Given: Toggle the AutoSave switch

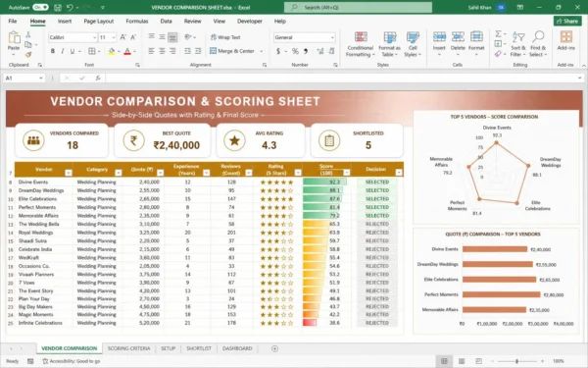Looking at the screenshot, I should (x=40, y=7).
